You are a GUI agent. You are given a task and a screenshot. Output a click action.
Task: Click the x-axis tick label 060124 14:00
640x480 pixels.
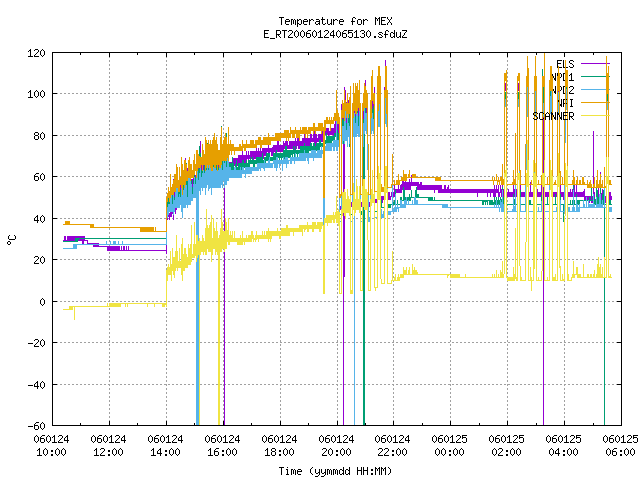(165, 446)
